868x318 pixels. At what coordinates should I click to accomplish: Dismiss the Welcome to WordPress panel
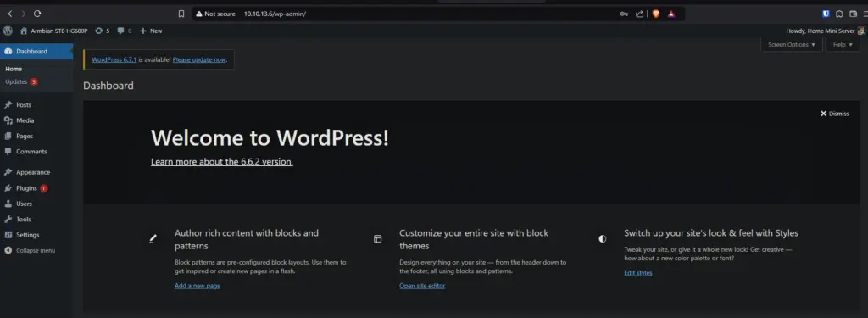(834, 114)
